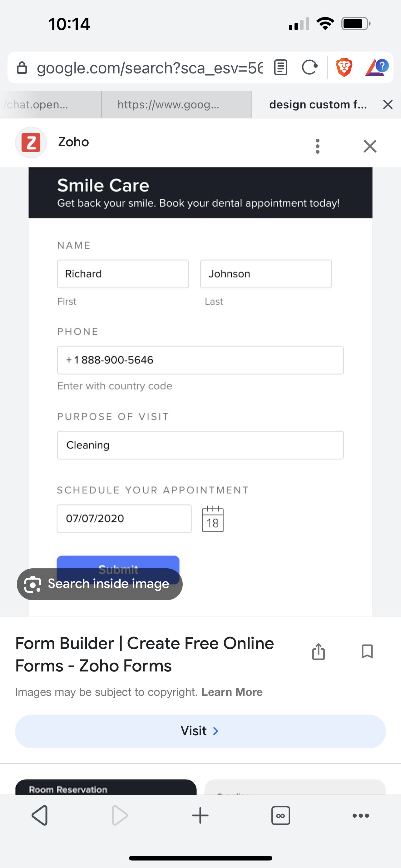Tap the Brave Shields lion icon
Image resolution: width=401 pixels, height=868 pixels.
(344, 67)
